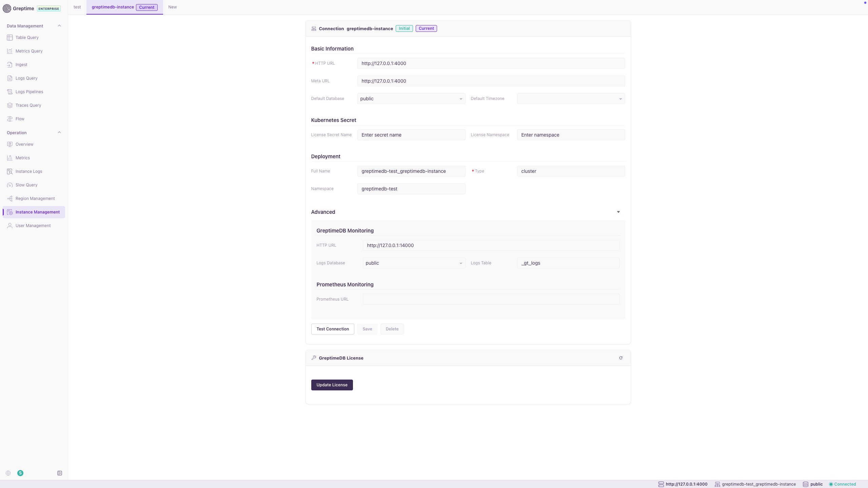Open the Metrics Query page

tap(34, 51)
